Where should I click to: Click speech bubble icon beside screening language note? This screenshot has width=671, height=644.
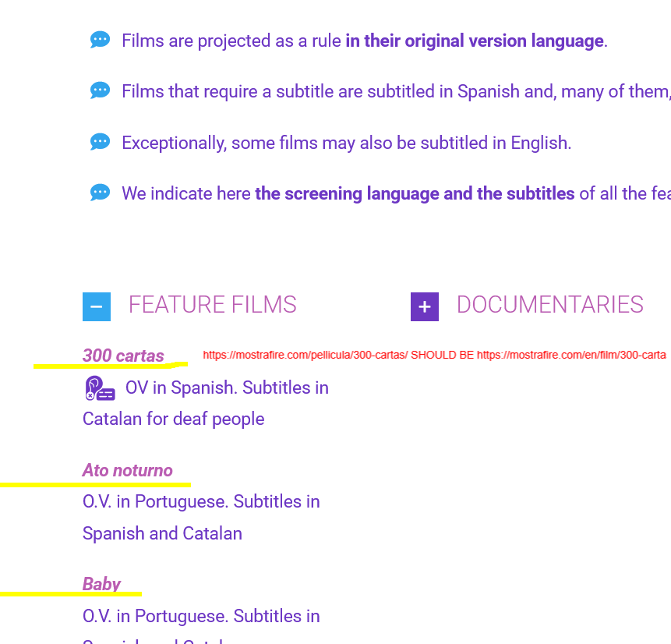(x=100, y=193)
